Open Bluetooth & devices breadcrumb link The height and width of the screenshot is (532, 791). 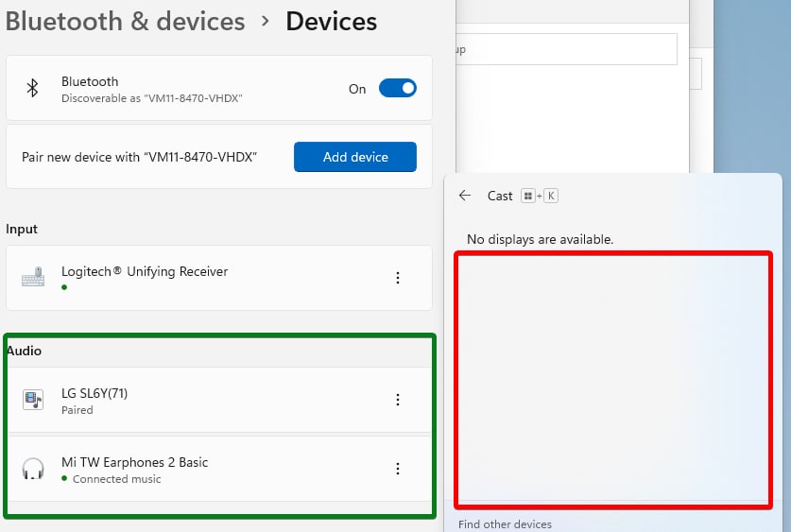[x=125, y=22]
